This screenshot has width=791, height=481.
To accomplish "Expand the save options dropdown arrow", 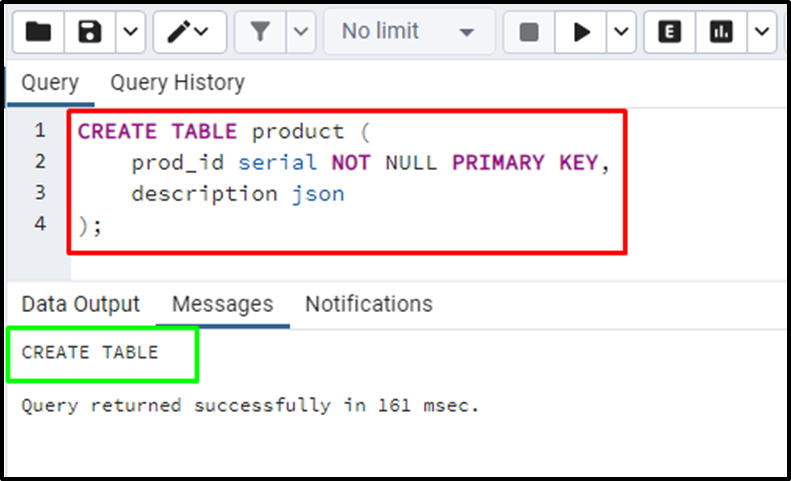I will 131,32.
